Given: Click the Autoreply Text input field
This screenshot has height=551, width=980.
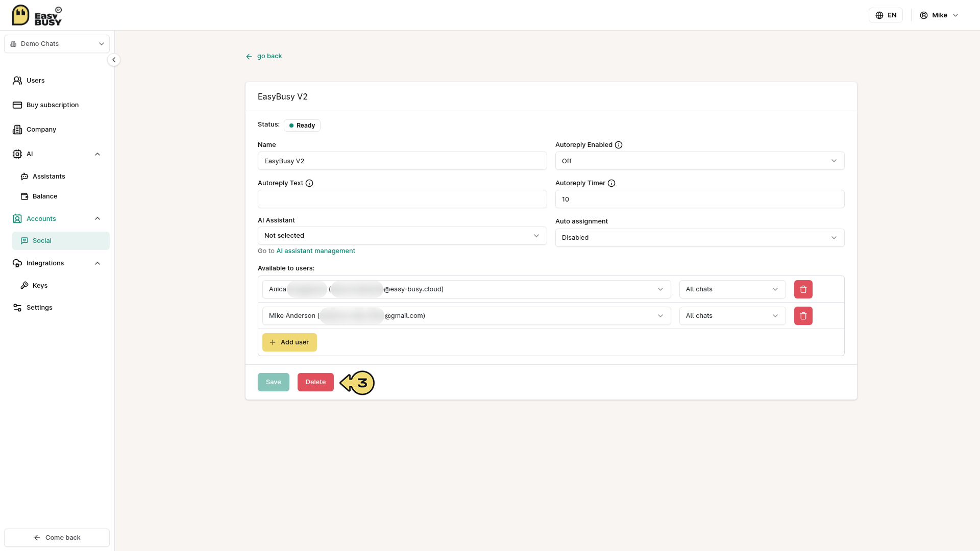Looking at the screenshot, I should click(402, 199).
